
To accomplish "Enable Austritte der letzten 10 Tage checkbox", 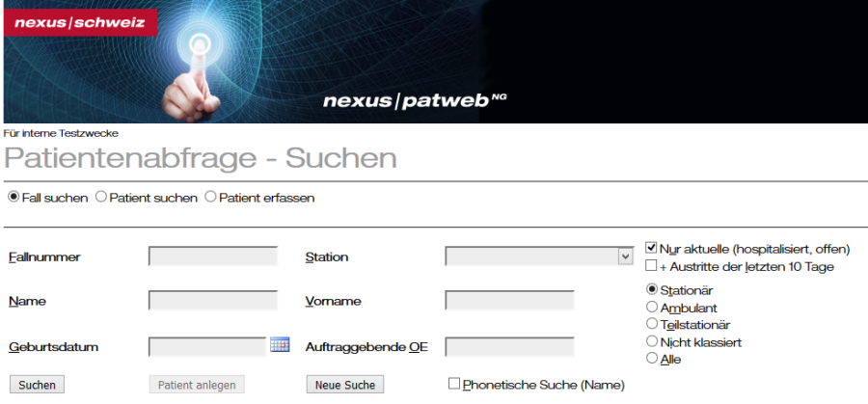I will click(x=651, y=266).
